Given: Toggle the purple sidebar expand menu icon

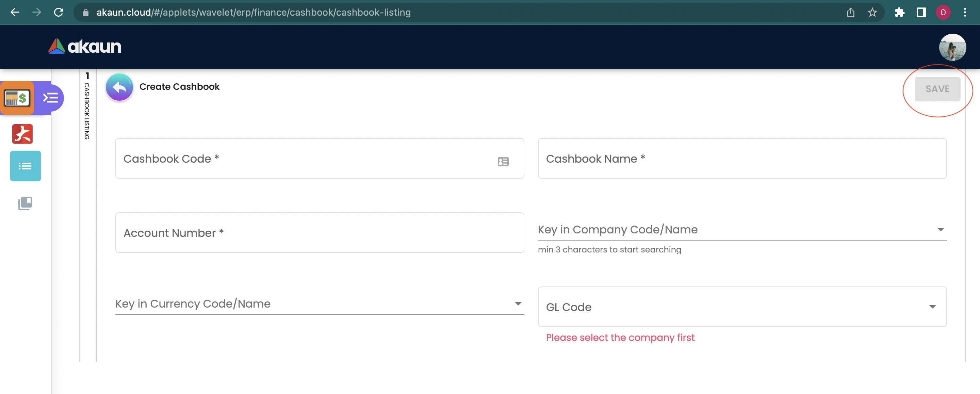Looking at the screenshot, I should point(50,98).
